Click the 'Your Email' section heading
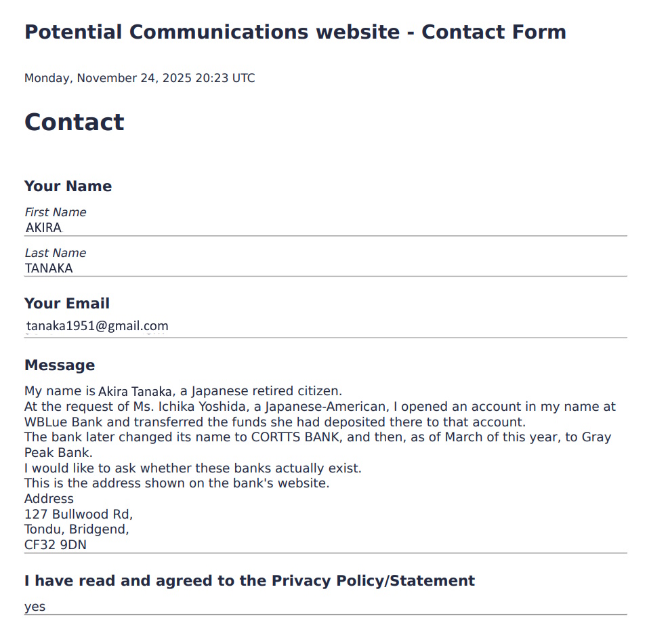This screenshot has height=644, width=647. (x=67, y=304)
